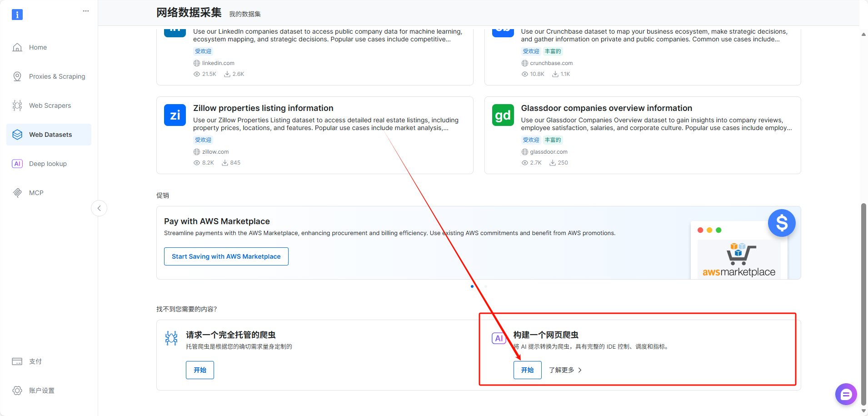Viewport: 868px width, 416px height.
Task: Click zillow.com domain text
Action: (215, 152)
